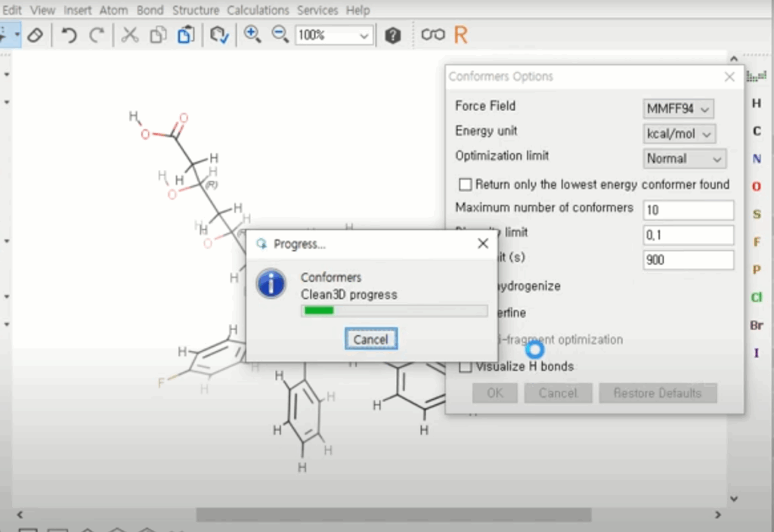774x532 pixels.
Task: Toggle Return only the lowest energy conformer
Action: (x=465, y=184)
